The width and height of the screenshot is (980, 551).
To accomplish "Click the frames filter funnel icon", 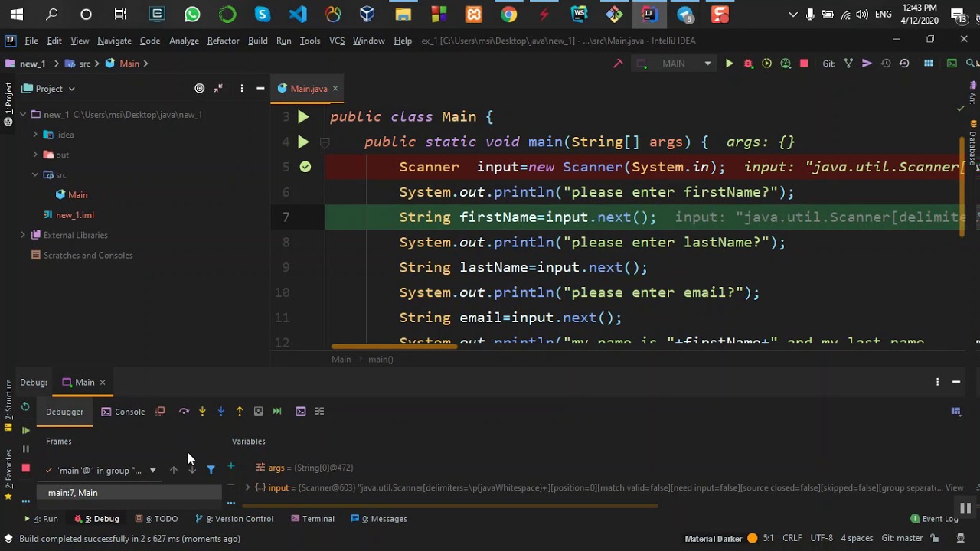I will 211,470.
